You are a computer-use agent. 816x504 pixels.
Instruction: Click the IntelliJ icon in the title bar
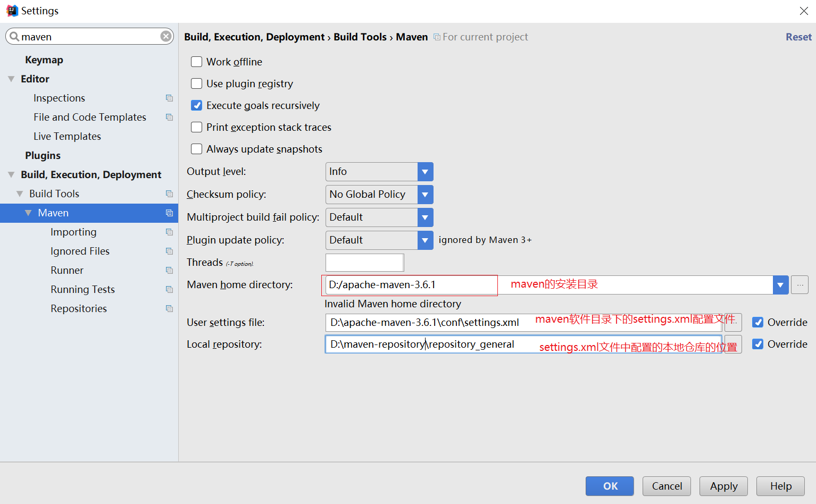tap(12, 11)
